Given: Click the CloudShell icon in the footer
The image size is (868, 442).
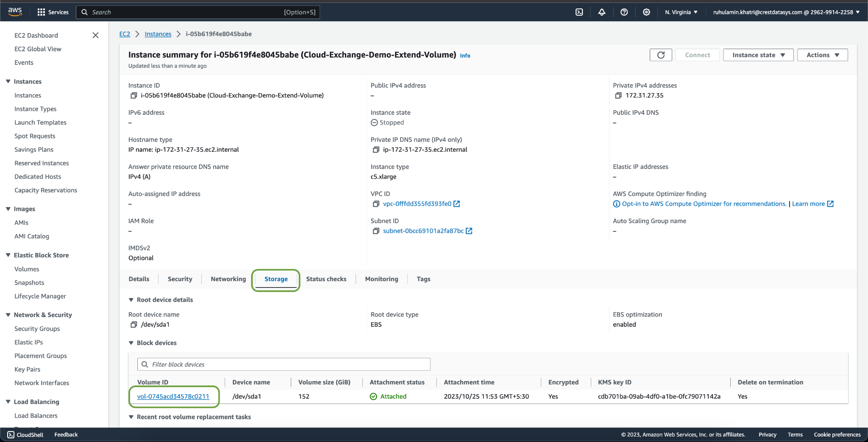Looking at the screenshot, I should point(11,435).
